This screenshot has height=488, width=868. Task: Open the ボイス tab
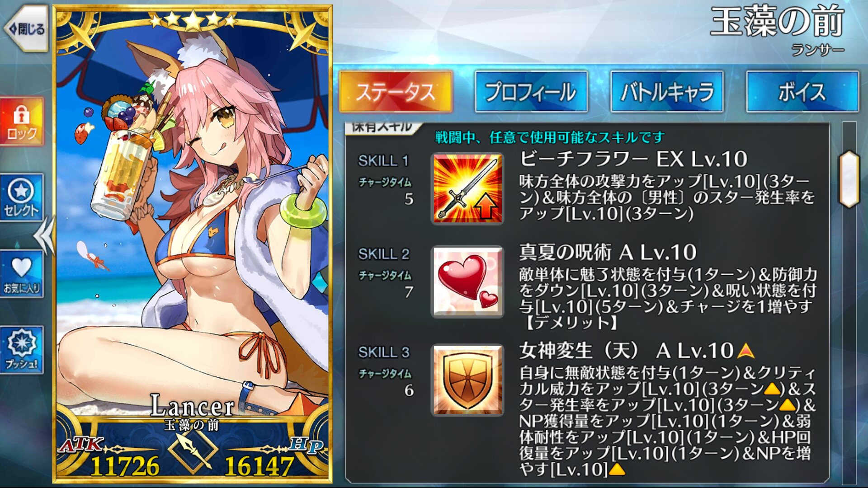tap(802, 92)
